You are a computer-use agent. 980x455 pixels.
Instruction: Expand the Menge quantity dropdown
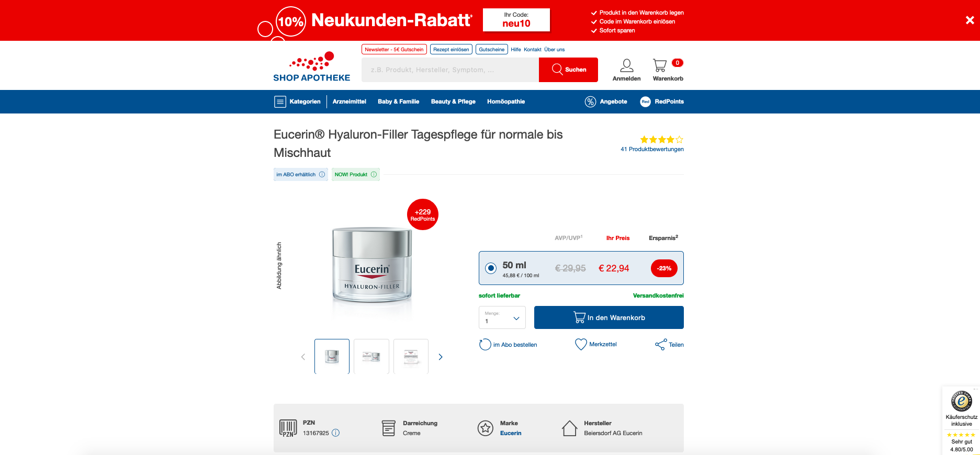502,317
